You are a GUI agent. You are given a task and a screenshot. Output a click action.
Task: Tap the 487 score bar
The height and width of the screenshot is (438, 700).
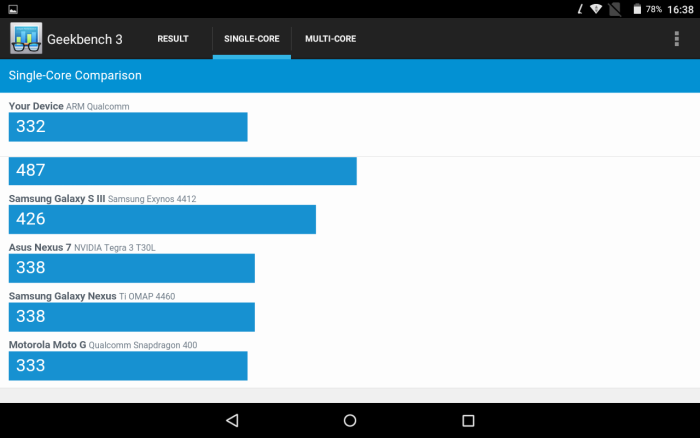tap(183, 171)
